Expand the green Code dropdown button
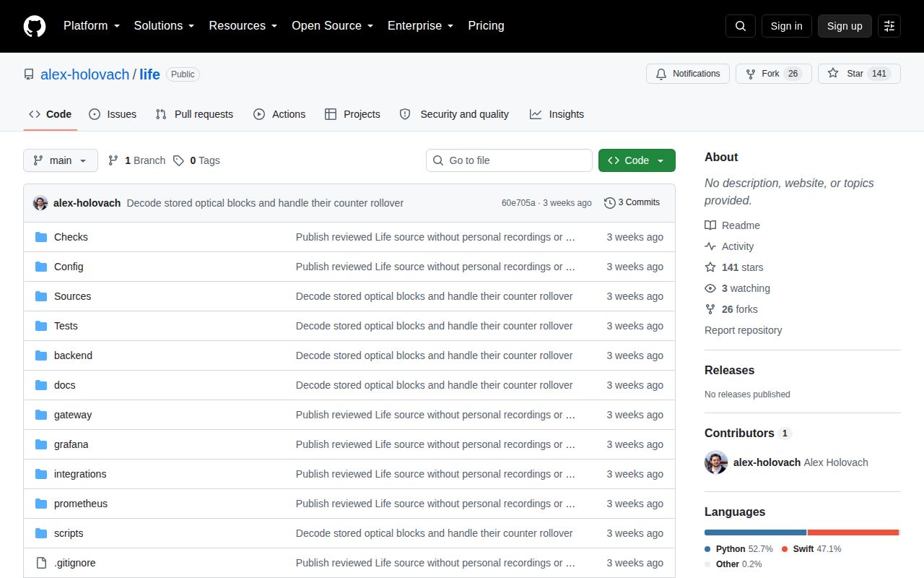 pyautogui.click(x=637, y=160)
